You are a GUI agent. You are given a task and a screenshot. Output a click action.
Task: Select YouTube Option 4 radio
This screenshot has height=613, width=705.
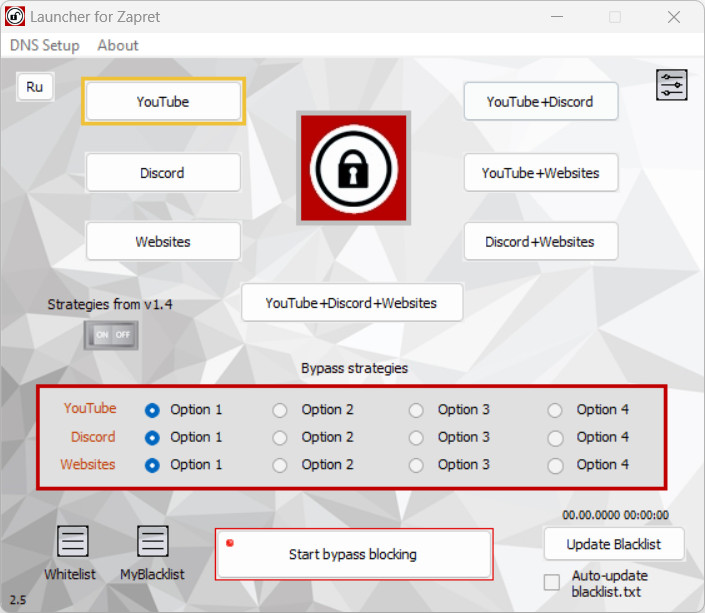click(x=555, y=410)
